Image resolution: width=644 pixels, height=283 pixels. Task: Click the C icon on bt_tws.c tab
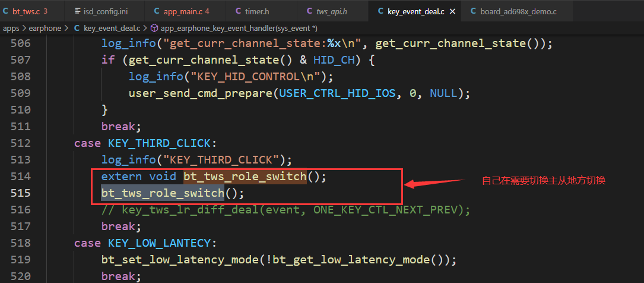tap(5, 11)
